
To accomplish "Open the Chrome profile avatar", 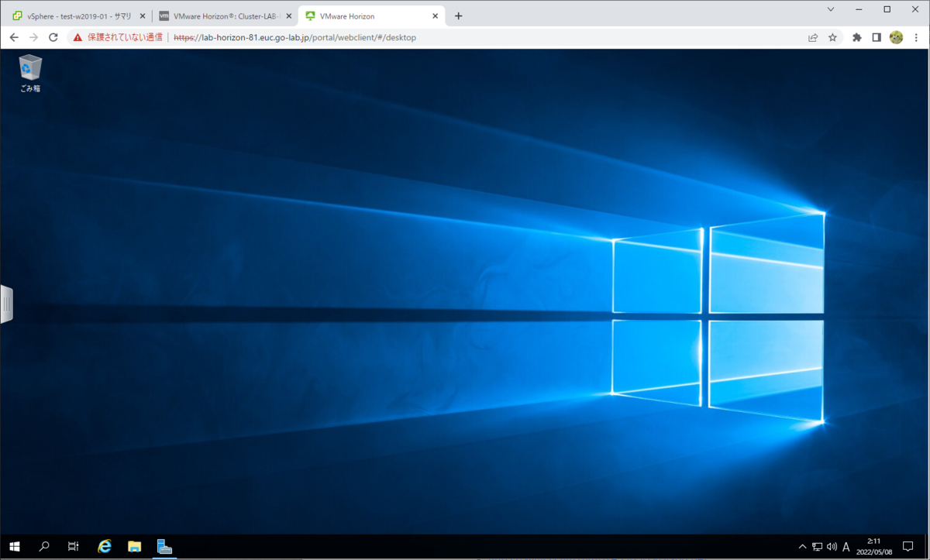I will (x=896, y=37).
